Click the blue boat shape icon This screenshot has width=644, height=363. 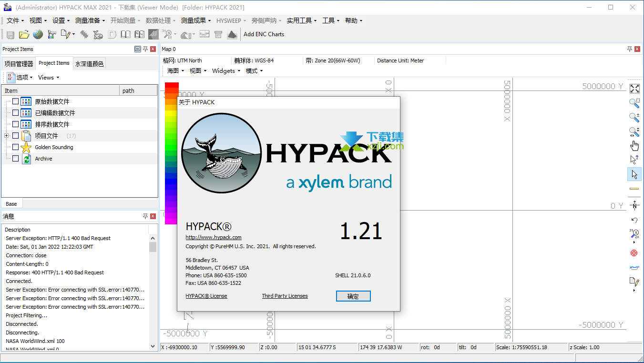(x=634, y=267)
